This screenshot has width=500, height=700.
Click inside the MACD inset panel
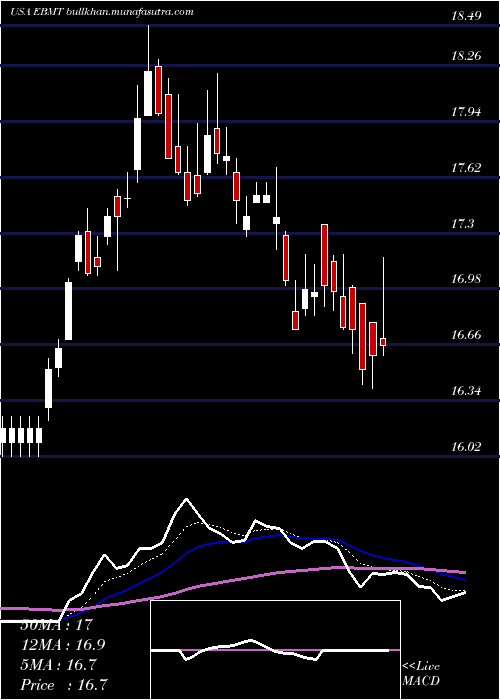pos(275,650)
